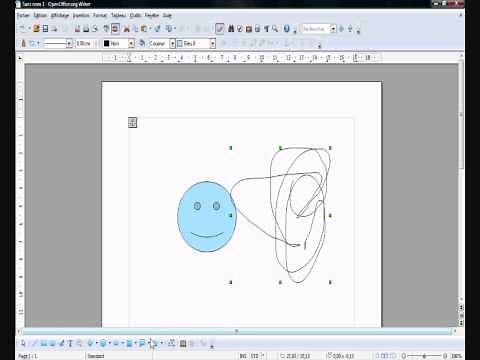Open the Fenêtre menu
This screenshot has height=360, width=480.
[152, 15]
